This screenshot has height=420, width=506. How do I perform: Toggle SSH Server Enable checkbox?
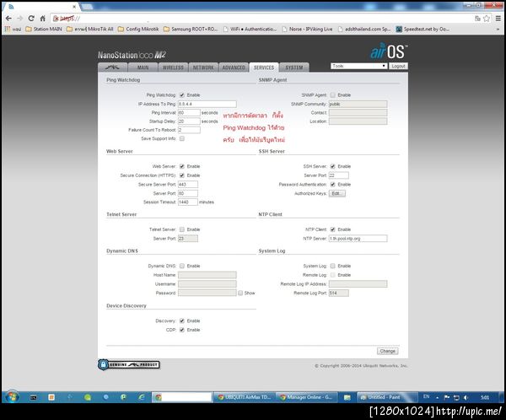click(x=333, y=166)
